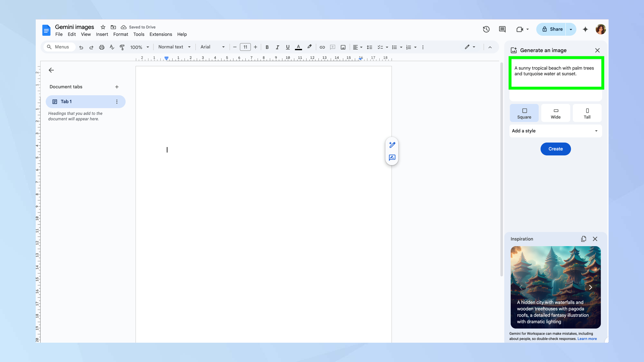Select the Wide aspect ratio option

click(555, 113)
